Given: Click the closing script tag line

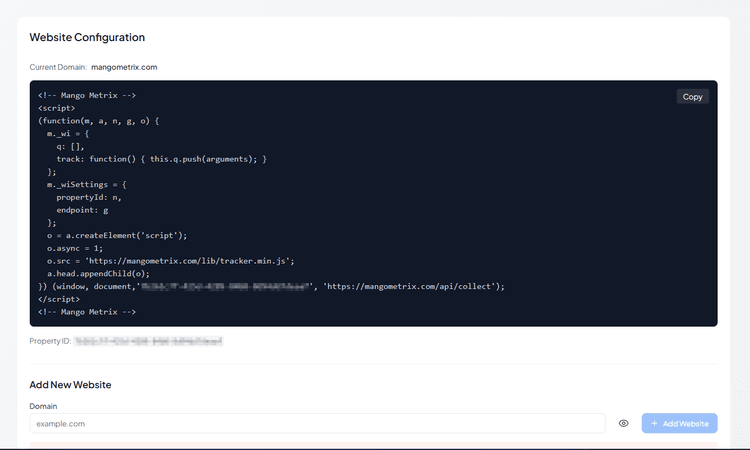Looking at the screenshot, I should point(60,299).
